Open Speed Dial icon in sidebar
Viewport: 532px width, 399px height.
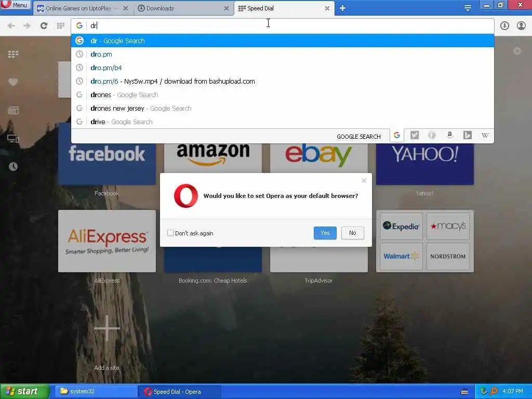tap(13, 54)
